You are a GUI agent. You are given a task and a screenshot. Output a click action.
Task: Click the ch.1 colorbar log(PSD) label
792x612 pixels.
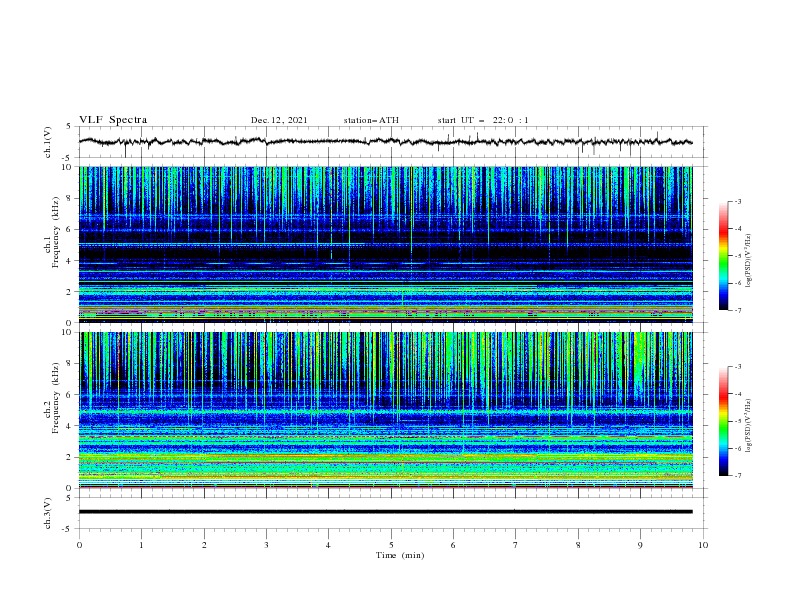click(748, 261)
